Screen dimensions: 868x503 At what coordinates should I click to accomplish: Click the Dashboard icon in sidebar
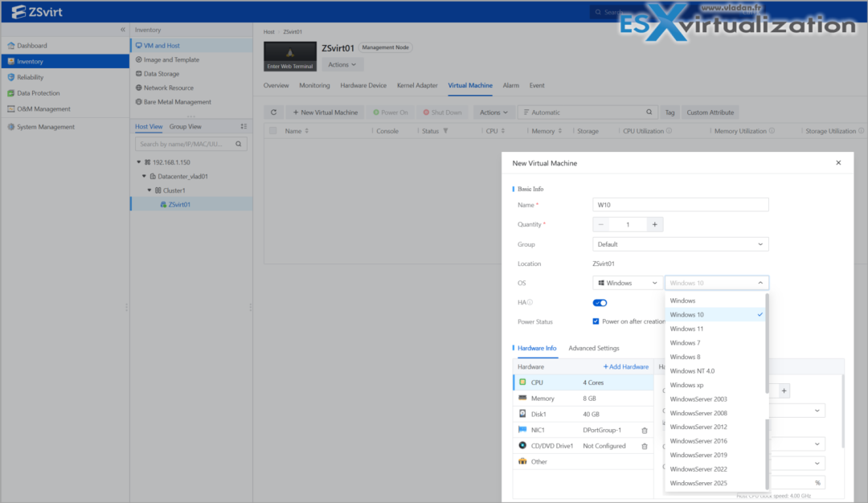pyautogui.click(x=11, y=45)
